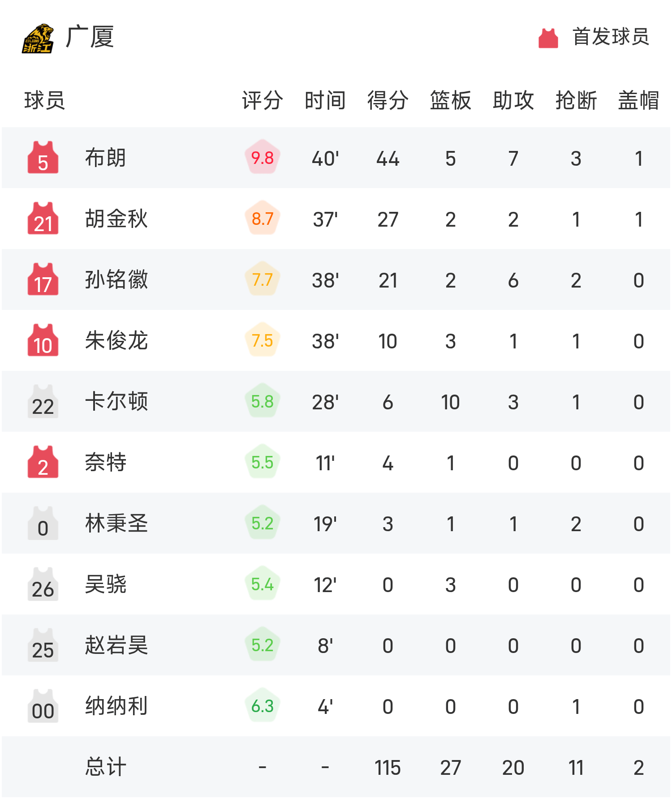Click the red starter jersey legend icon

coord(548,38)
